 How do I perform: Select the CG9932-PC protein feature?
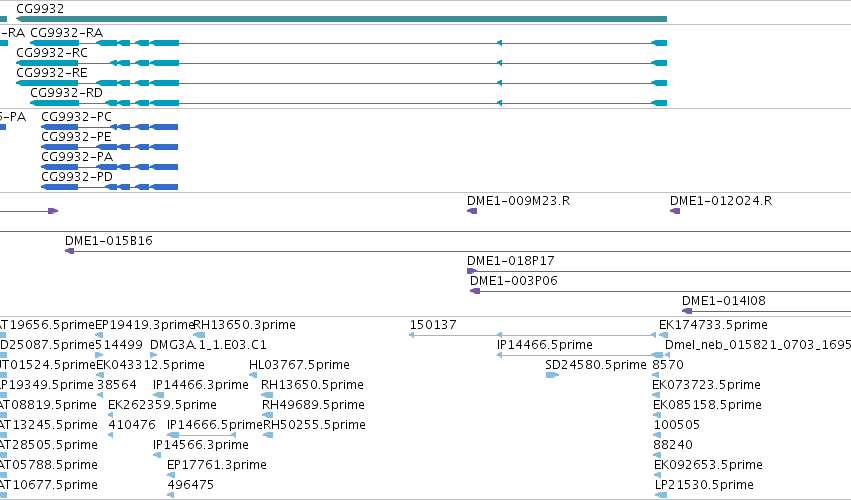coord(110,127)
